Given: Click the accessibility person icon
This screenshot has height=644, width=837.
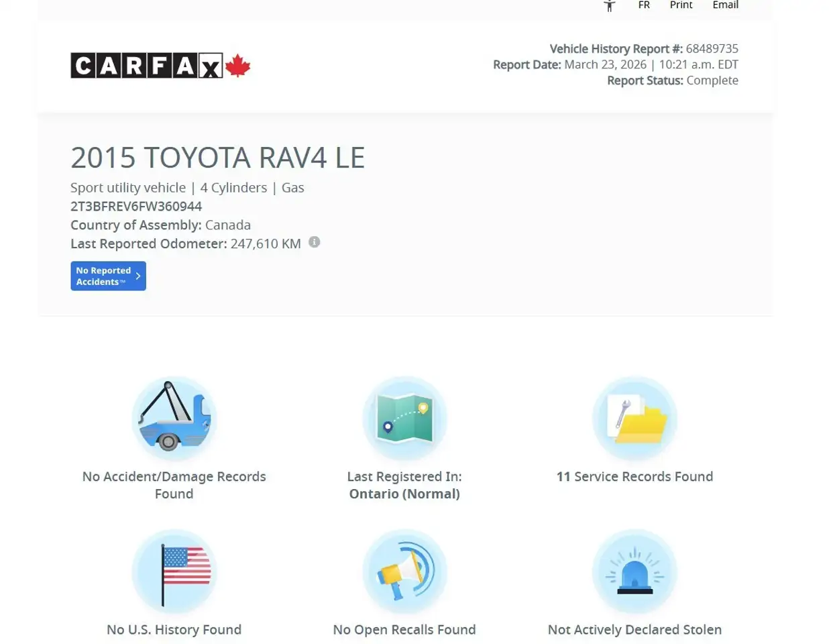Looking at the screenshot, I should point(609,5).
